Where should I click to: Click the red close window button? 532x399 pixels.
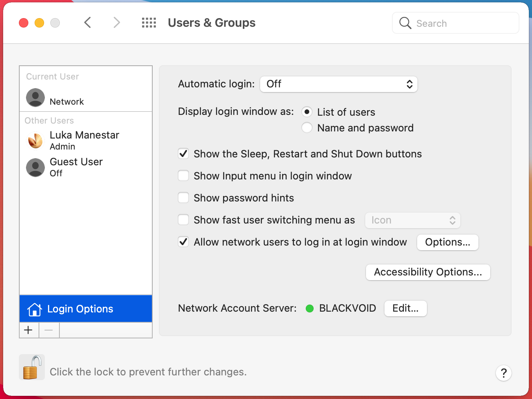click(x=24, y=23)
